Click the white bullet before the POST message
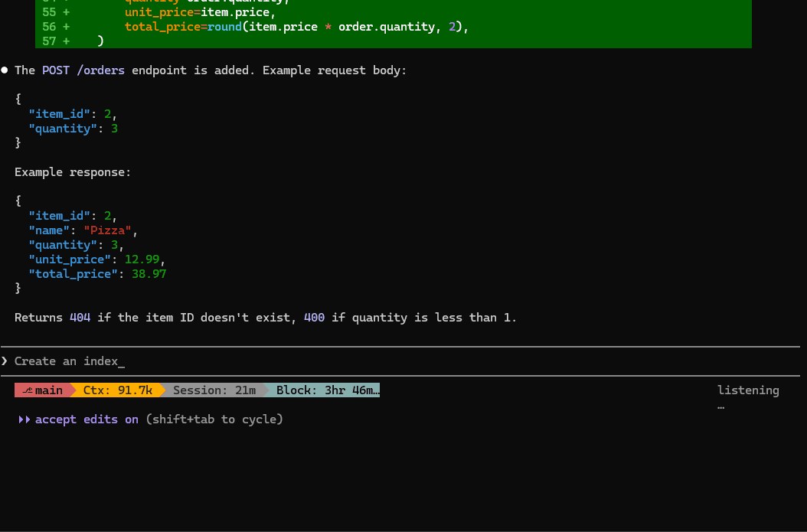The height and width of the screenshot is (532, 807). point(5,70)
